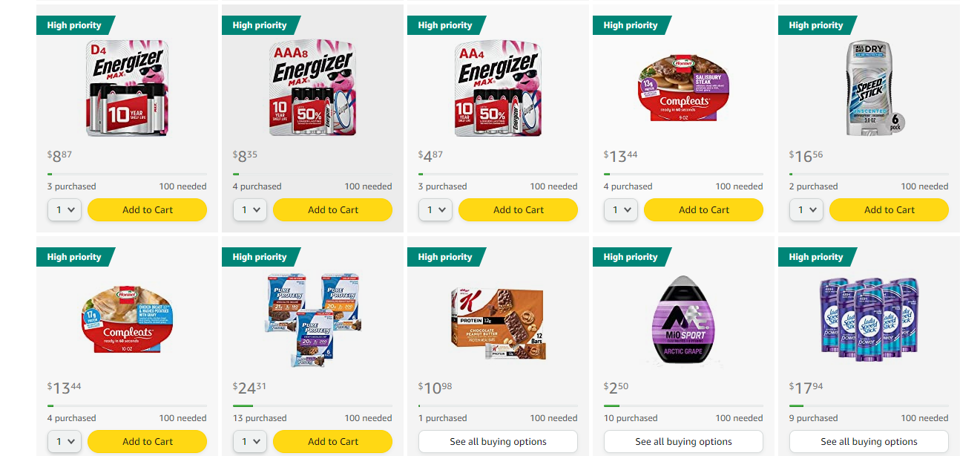Add the $13.44 Salisbury Steak to cart
980x456 pixels.
[703, 210]
